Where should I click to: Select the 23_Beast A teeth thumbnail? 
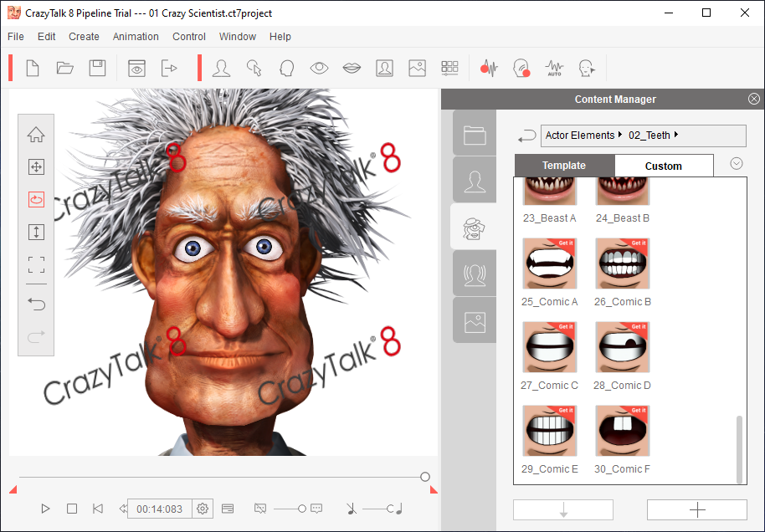click(x=549, y=192)
